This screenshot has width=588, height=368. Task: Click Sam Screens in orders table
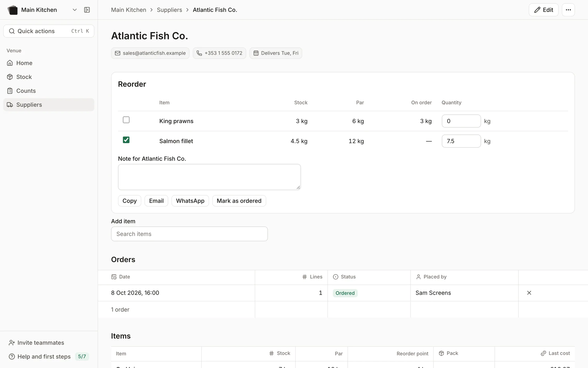pos(433,293)
